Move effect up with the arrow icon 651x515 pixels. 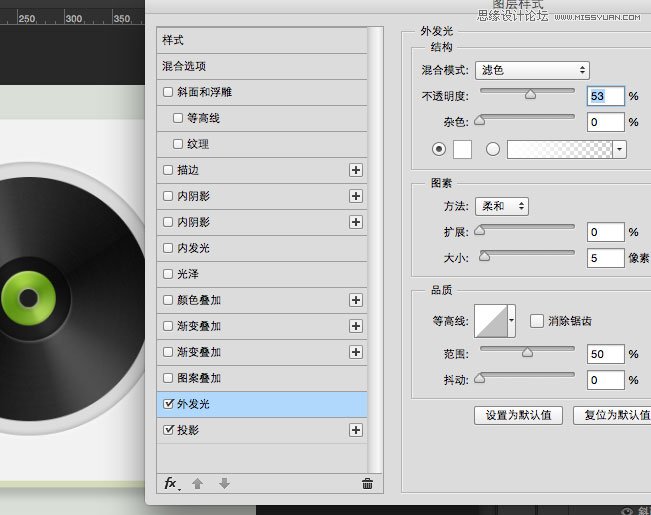click(x=198, y=483)
